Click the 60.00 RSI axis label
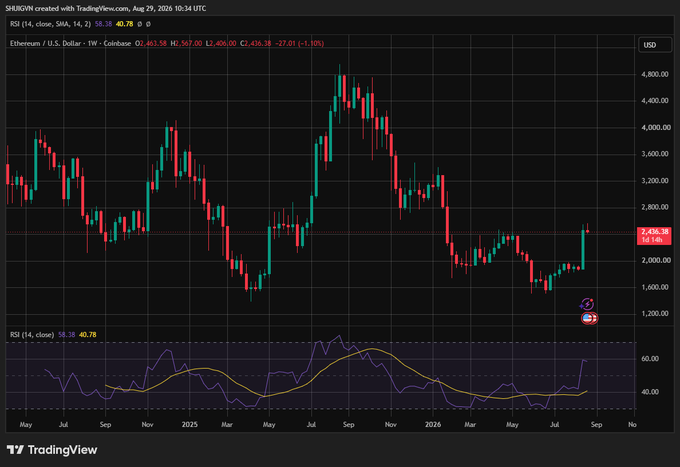This screenshot has height=467, width=680. tap(650, 359)
